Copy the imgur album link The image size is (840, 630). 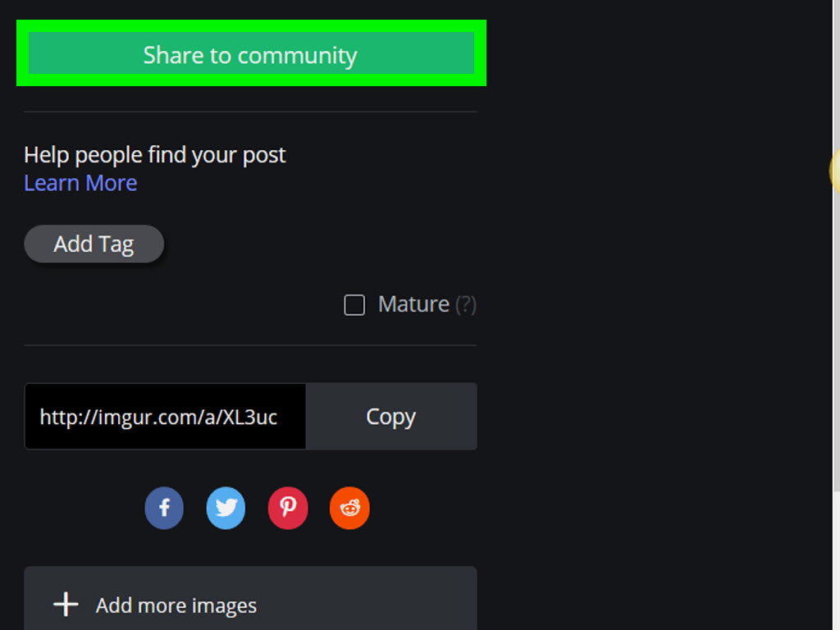tap(391, 416)
